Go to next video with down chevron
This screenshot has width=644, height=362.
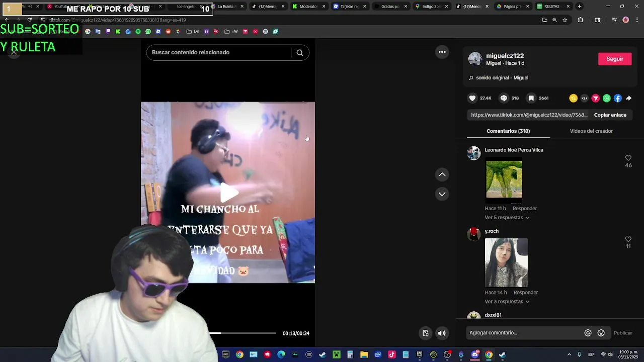point(442,194)
